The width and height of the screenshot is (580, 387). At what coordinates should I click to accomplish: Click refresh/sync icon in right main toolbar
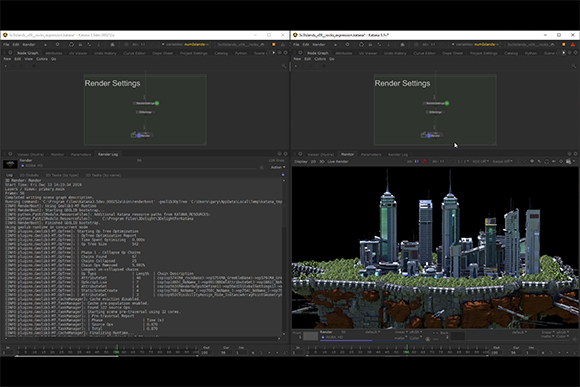coord(361,44)
